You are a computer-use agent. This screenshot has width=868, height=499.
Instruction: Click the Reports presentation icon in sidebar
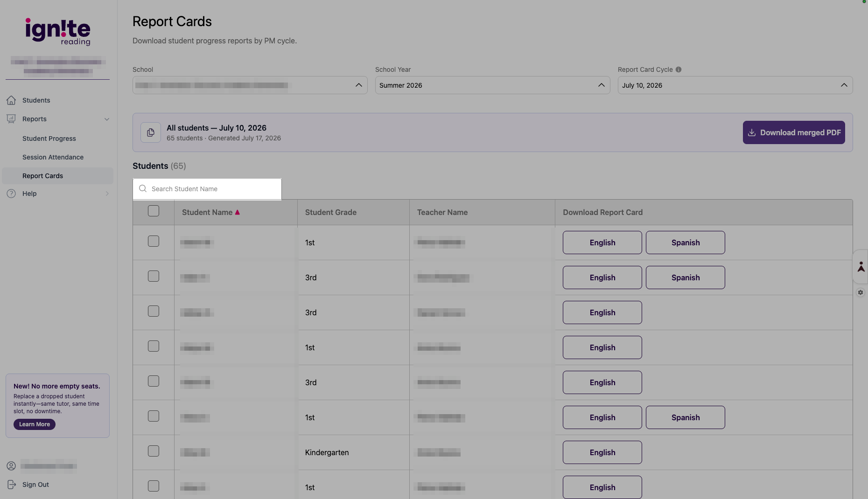(11, 119)
